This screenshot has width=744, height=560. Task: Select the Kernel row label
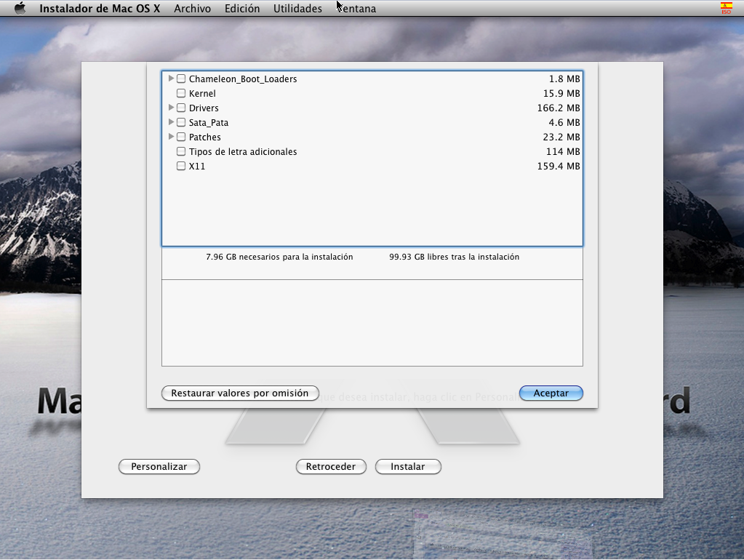[202, 94]
